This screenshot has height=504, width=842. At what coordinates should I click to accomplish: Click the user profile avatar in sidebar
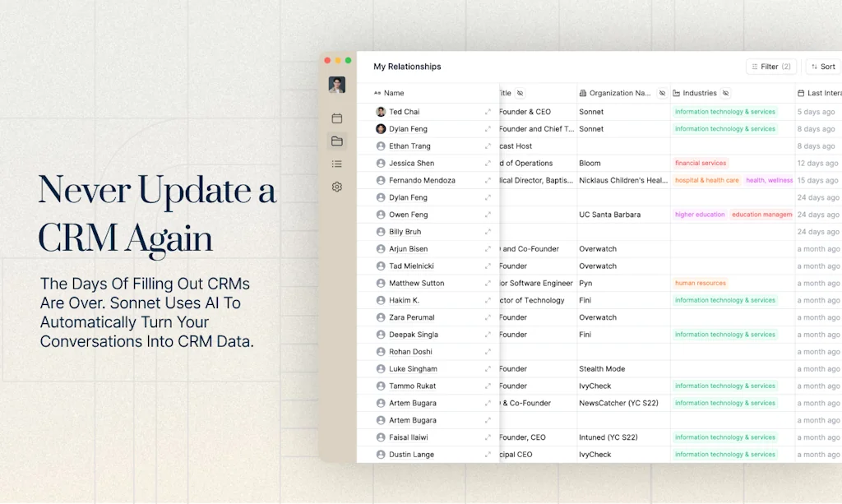coord(337,85)
